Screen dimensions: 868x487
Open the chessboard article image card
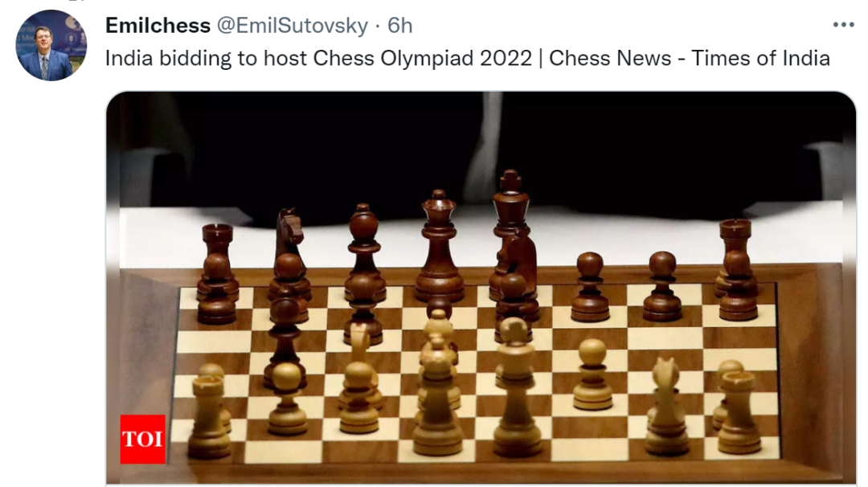tap(481, 289)
